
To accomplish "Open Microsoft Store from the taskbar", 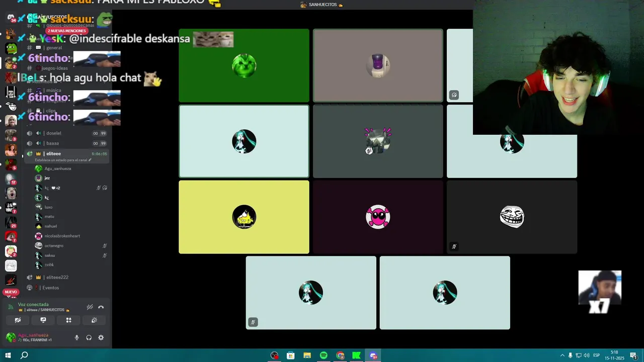I will coord(290,355).
